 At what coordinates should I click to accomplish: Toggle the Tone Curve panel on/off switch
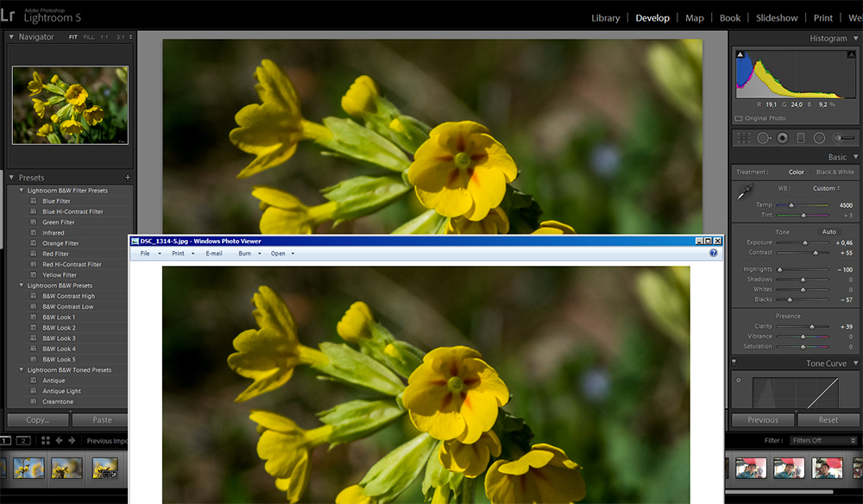(x=734, y=362)
